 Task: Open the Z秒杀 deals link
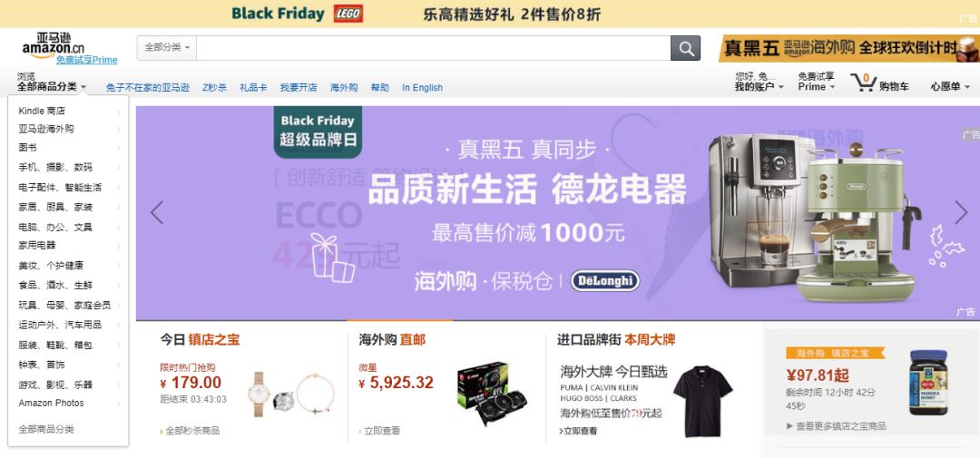(214, 87)
